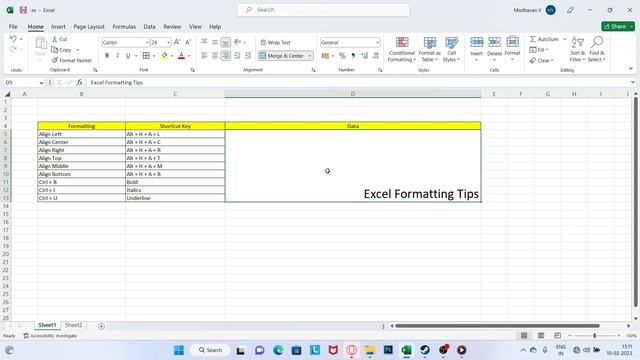Click the Undo arrow icon
Image resolution: width=640 pixels, height=360 pixels.
coord(13,39)
